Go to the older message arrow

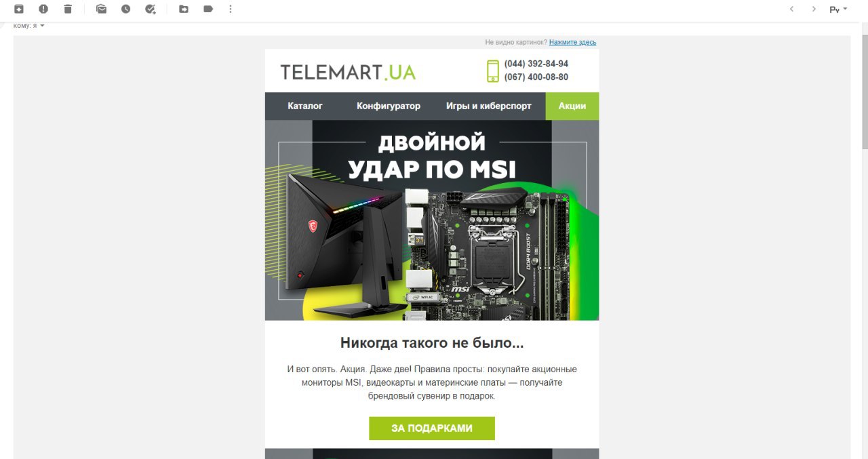click(x=814, y=9)
